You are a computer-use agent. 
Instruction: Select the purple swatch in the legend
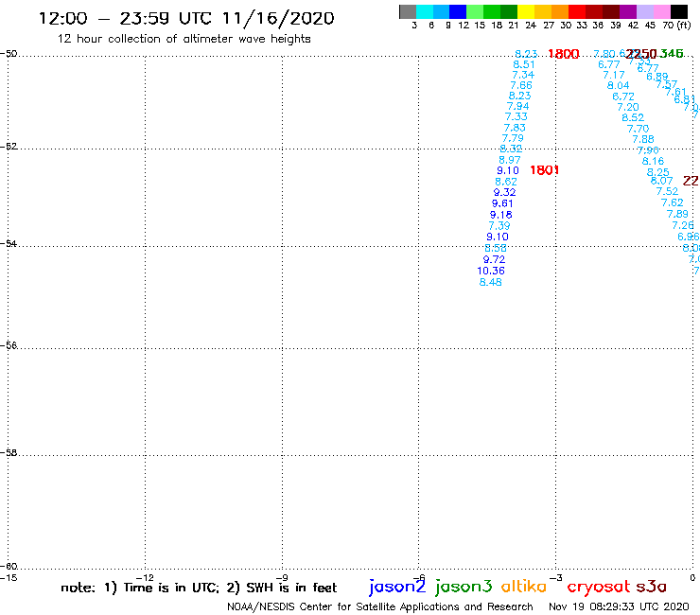click(x=628, y=11)
